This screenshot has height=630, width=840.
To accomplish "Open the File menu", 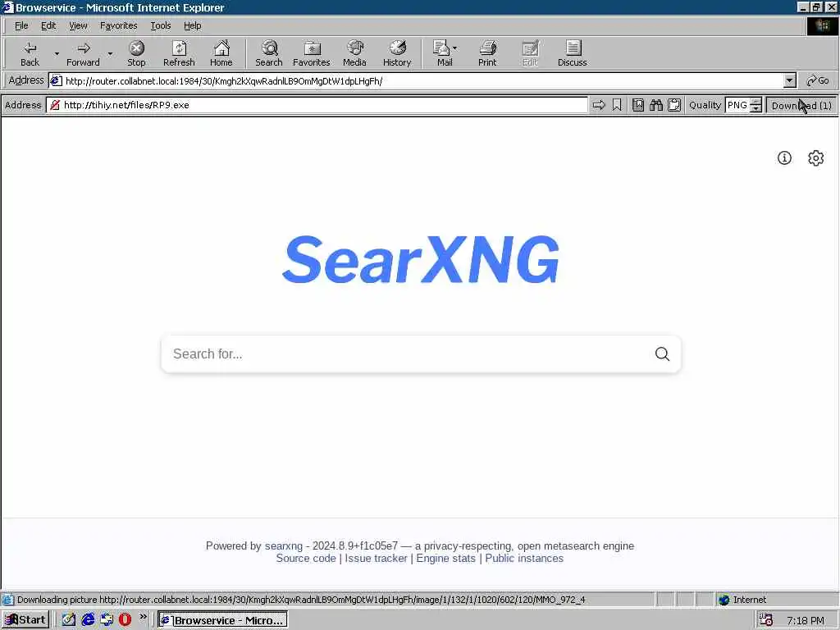I will point(21,25).
